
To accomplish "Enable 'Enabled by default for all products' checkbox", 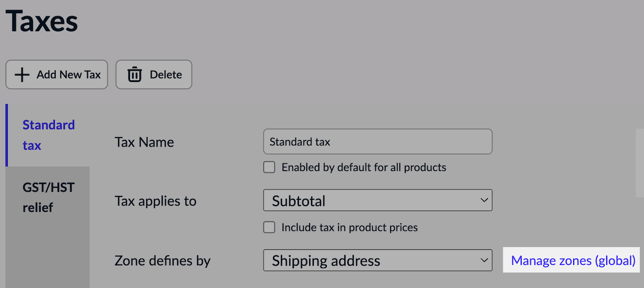I will [x=269, y=167].
